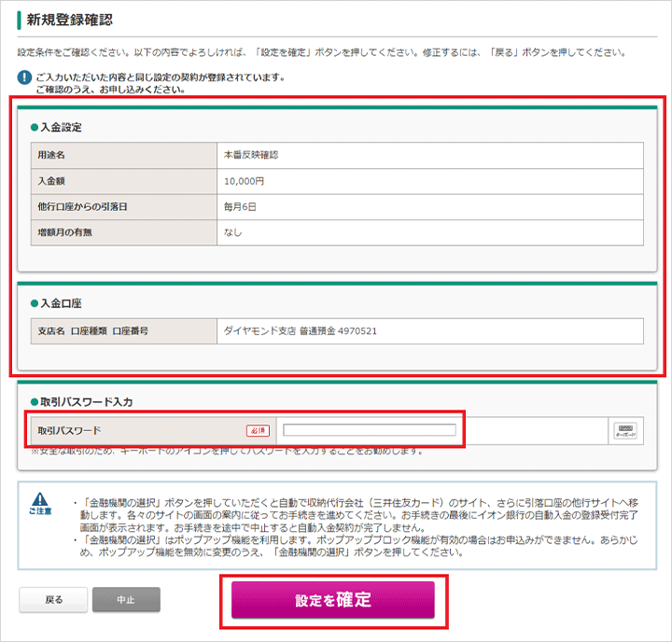Click the 用途名 value 本番反映確認

[251, 154]
